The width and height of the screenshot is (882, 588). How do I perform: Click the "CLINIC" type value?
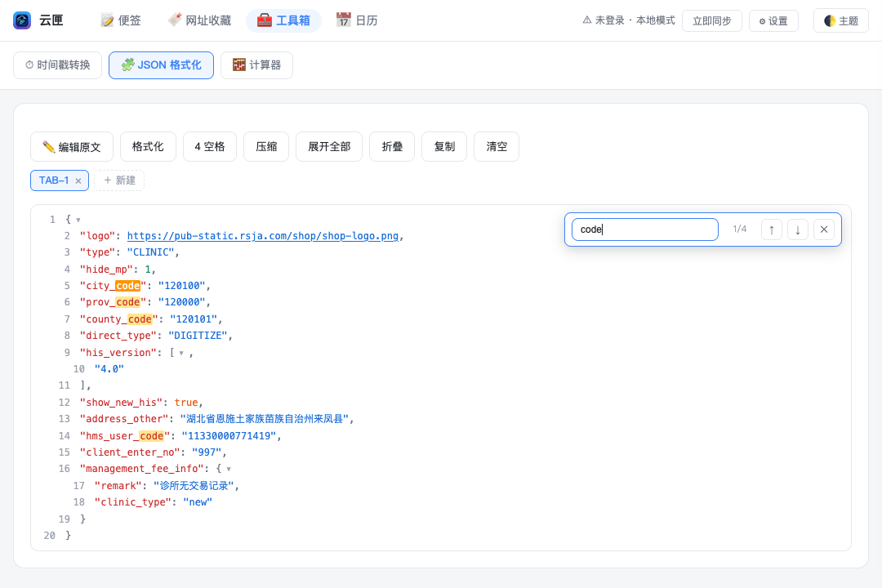[150, 252]
